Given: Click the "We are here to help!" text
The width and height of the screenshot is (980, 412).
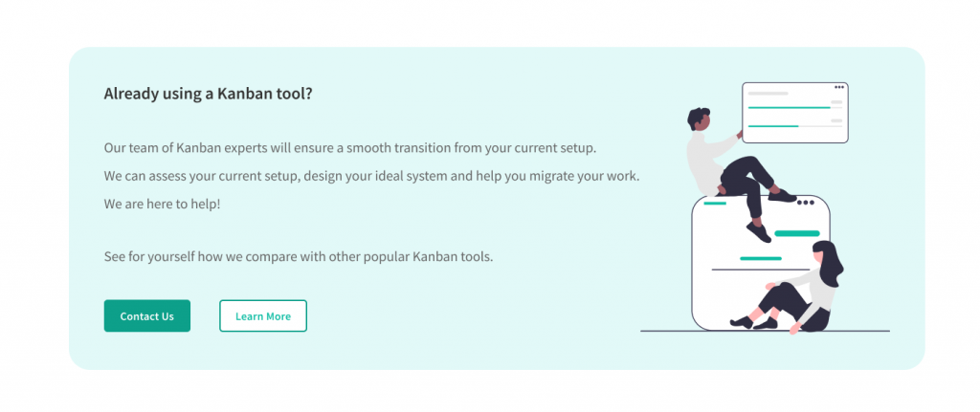Looking at the screenshot, I should (x=162, y=204).
